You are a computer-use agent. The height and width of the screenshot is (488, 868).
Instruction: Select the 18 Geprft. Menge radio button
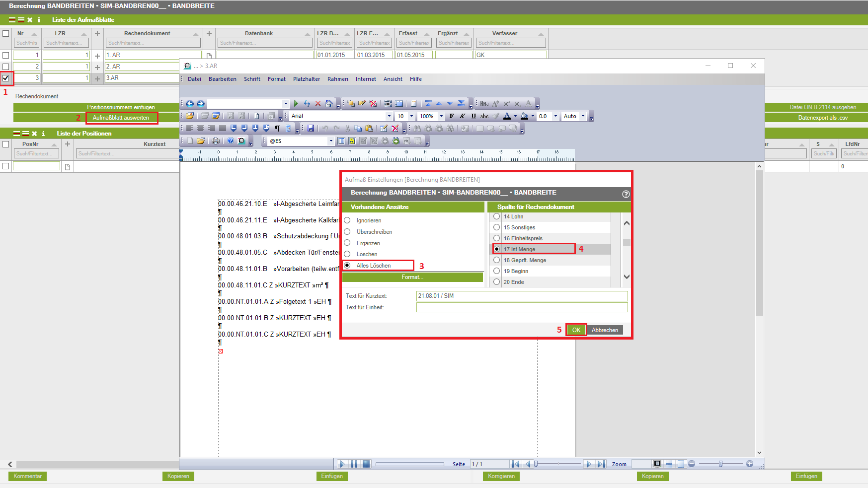coord(496,260)
